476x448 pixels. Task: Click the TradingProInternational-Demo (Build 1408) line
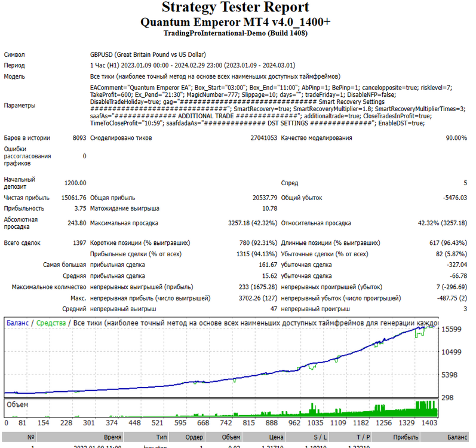click(235, 33)
